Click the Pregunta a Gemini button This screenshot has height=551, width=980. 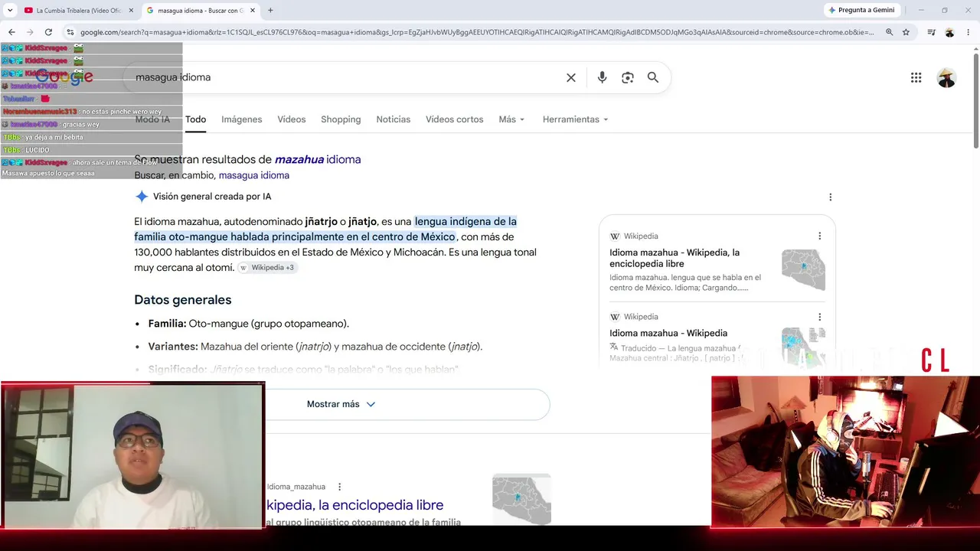(861, 10)
